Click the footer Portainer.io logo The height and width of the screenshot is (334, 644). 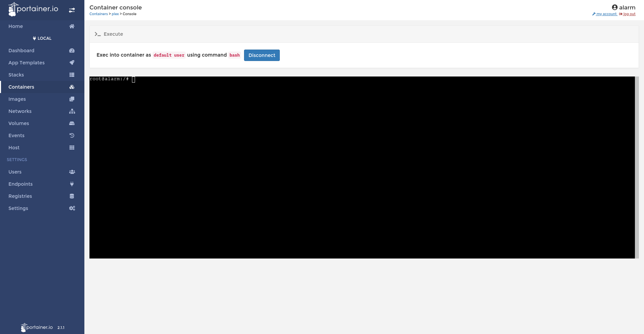coord(37,327)
